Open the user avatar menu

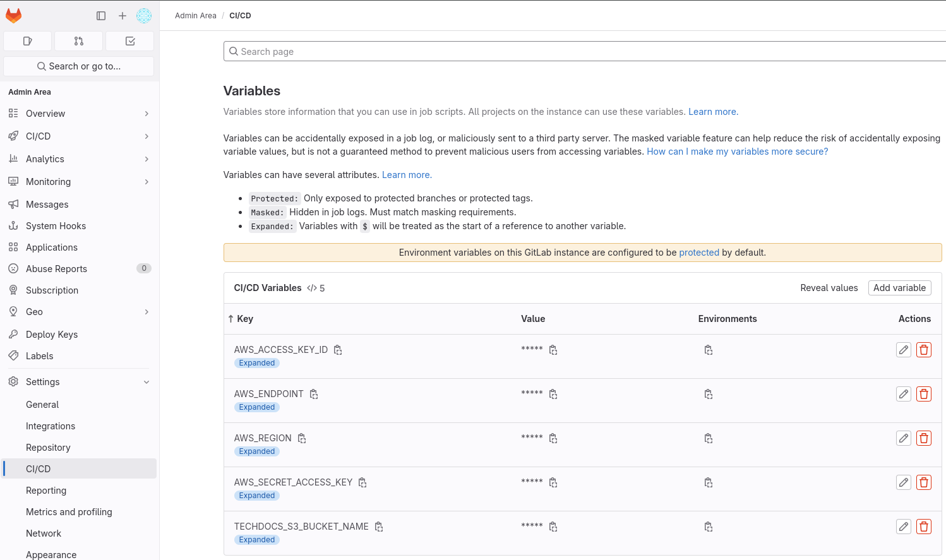coord(144,16)
